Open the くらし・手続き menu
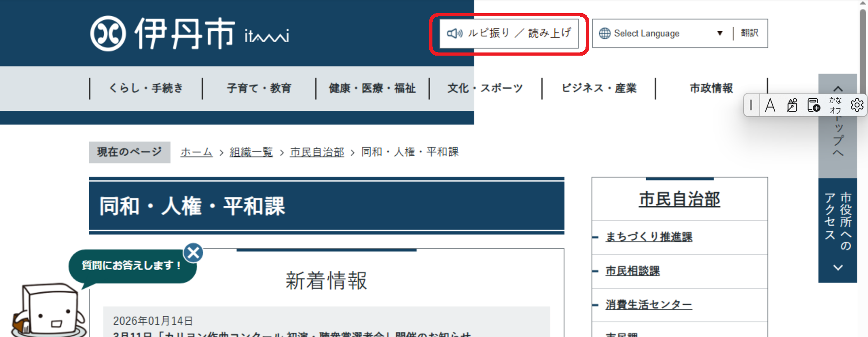This screenshot has width=868, height=337. click(x=146, y=88)
